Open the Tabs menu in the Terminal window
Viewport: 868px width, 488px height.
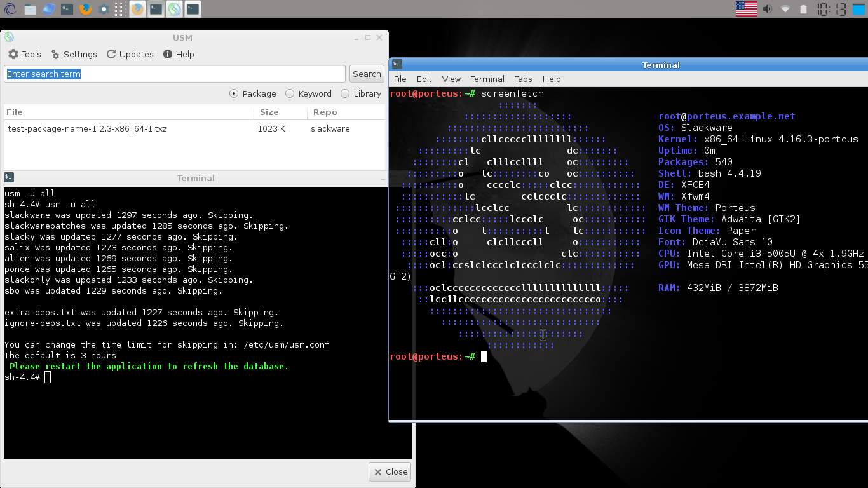(x=524, y=79)
